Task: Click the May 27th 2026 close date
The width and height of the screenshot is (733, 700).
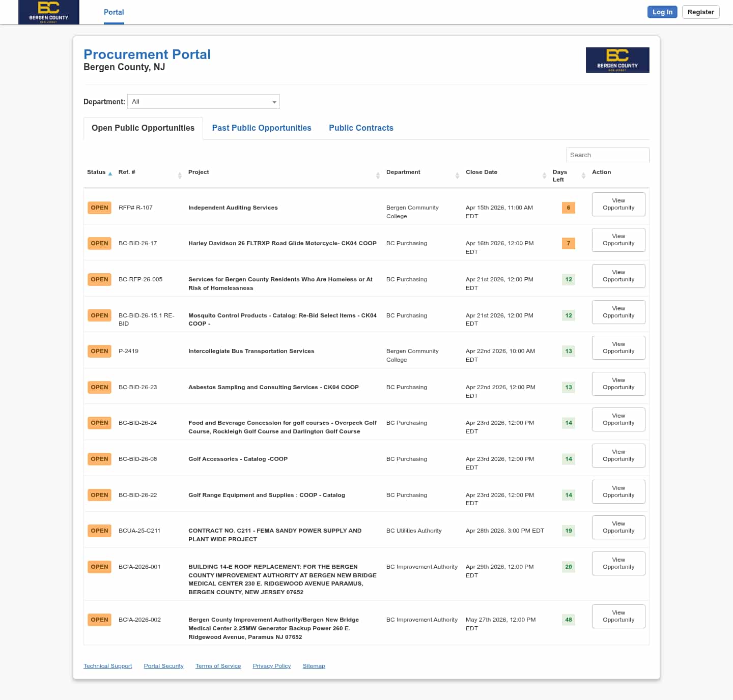Action: coord(501,624)
